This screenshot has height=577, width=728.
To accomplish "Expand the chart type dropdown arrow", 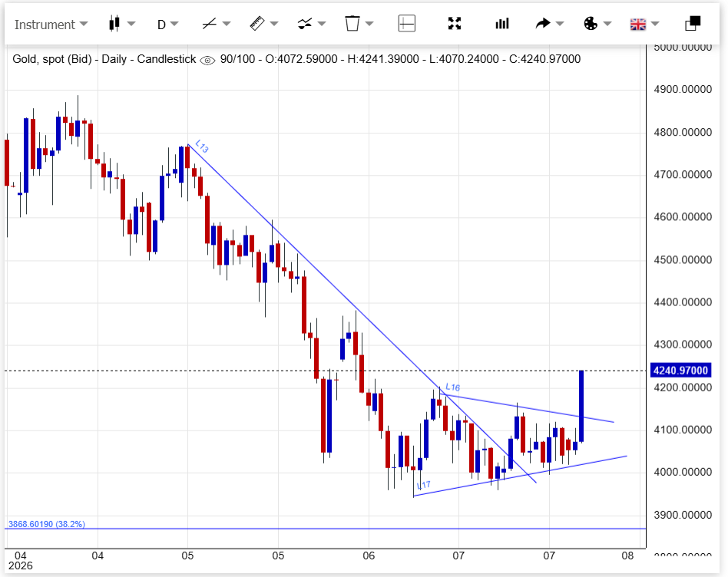I will pyautogui.click(x=131, y=24).
